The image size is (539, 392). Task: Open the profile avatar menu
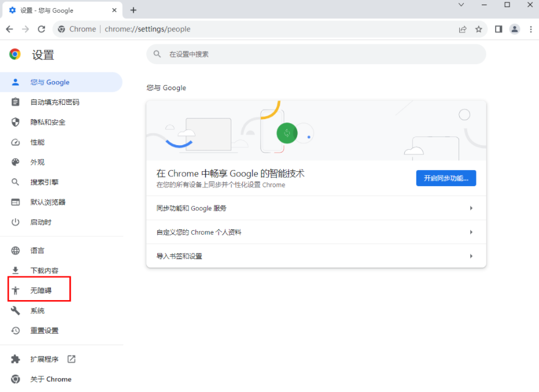pyautogui.click(x=515, y=29)
